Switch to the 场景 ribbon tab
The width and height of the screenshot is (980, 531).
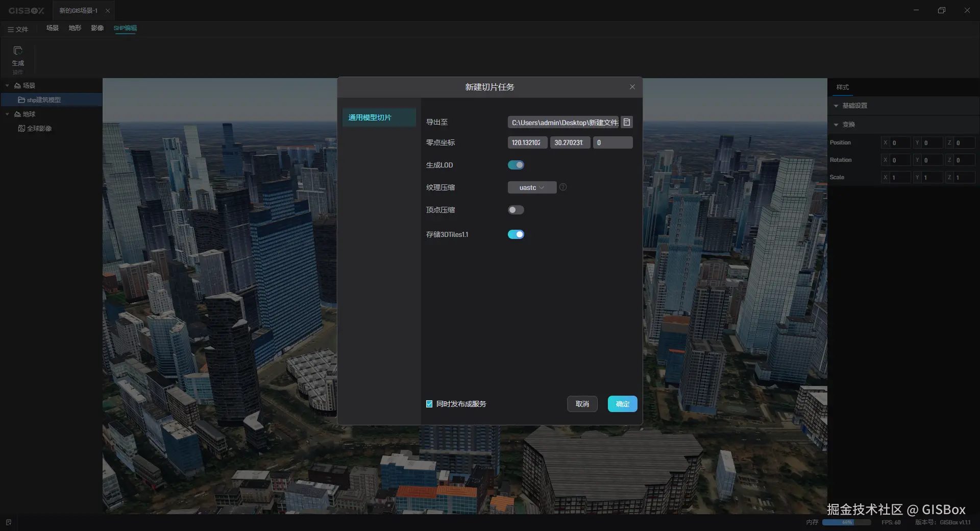[53, 28]
